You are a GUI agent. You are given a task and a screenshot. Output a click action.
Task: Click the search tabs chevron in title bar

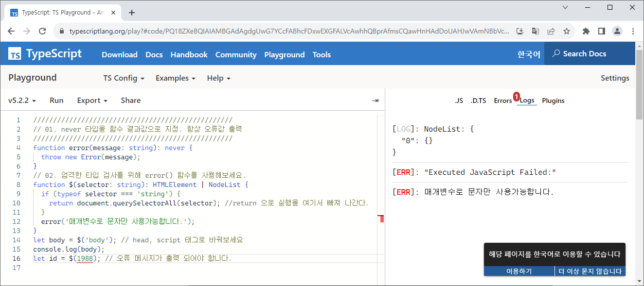coord(565,7)
